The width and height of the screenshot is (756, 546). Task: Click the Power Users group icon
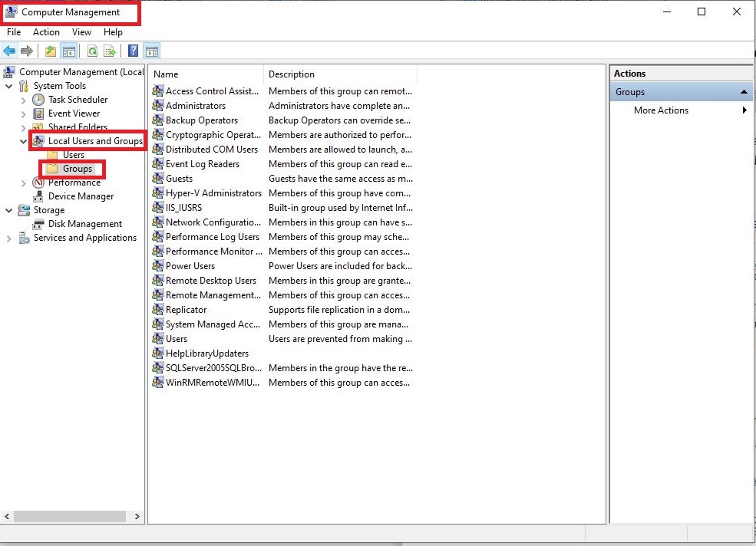[157, 265]
